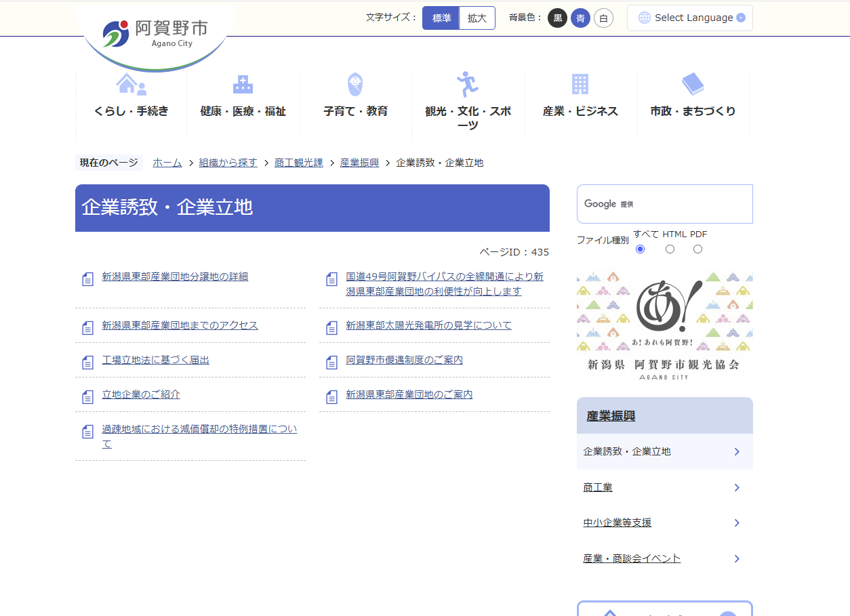Open the 産業・ビジネス building icon

coord(580,84)
